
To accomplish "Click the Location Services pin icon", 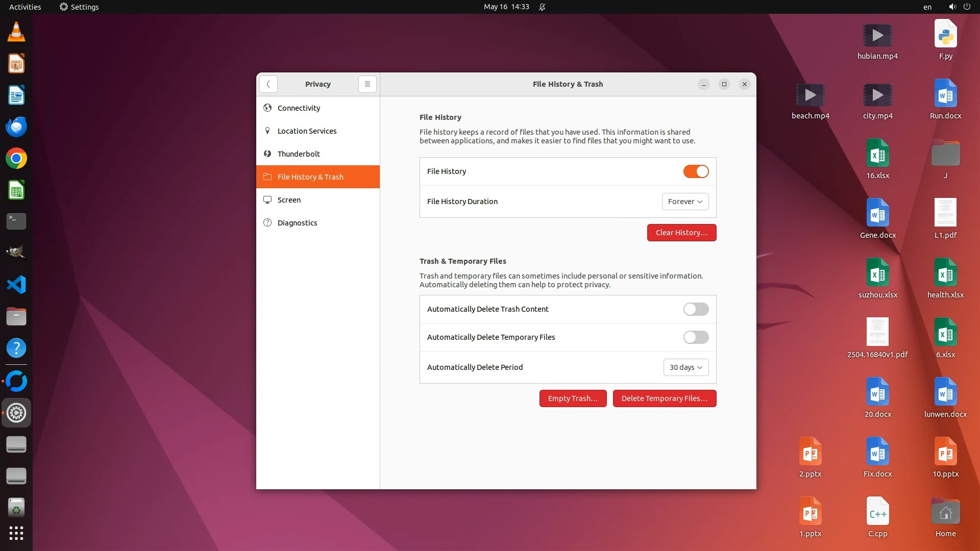I will 267,131.
